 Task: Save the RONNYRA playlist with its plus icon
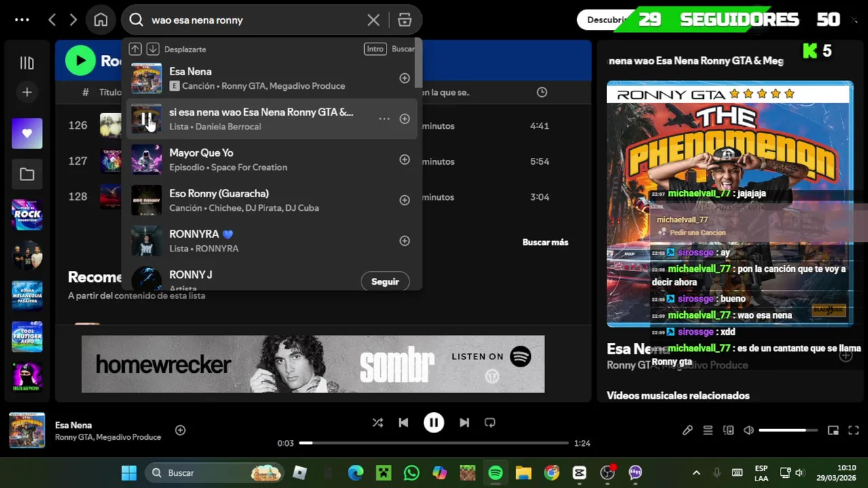[405, 241]
